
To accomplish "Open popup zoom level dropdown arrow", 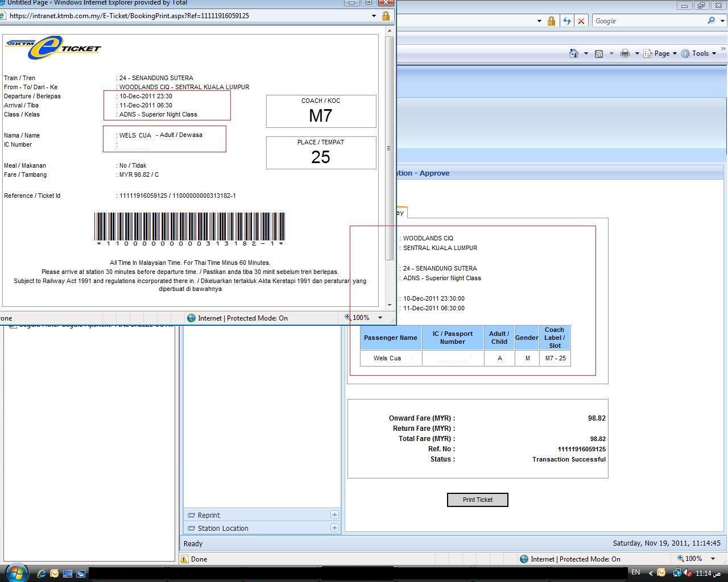I will 380,318.
